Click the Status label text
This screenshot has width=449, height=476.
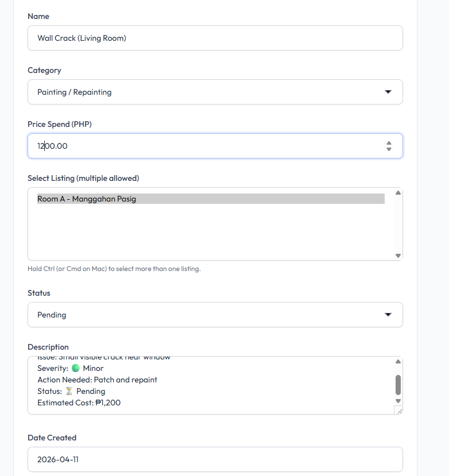(x=39, y=293)
